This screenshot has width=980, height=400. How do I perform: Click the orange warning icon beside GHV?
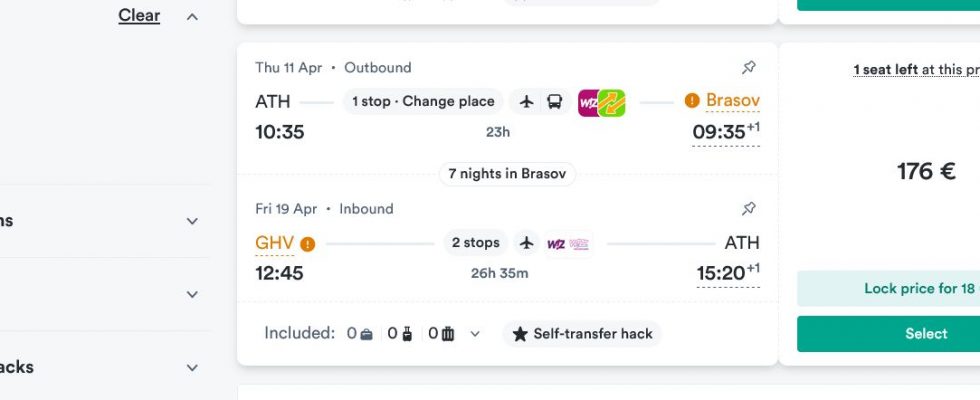(x=307, y=244)
